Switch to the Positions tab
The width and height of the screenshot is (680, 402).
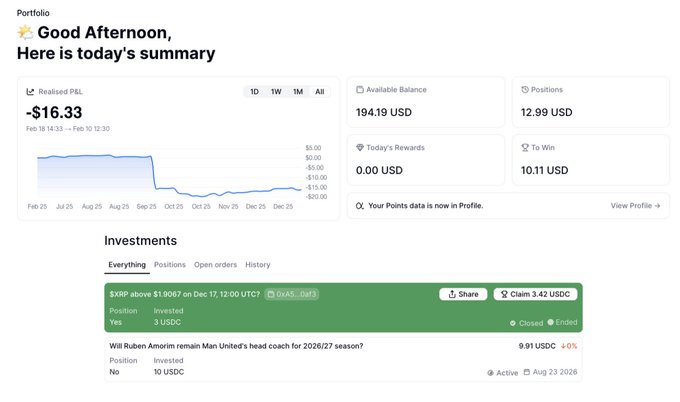[x=170, y=265]
